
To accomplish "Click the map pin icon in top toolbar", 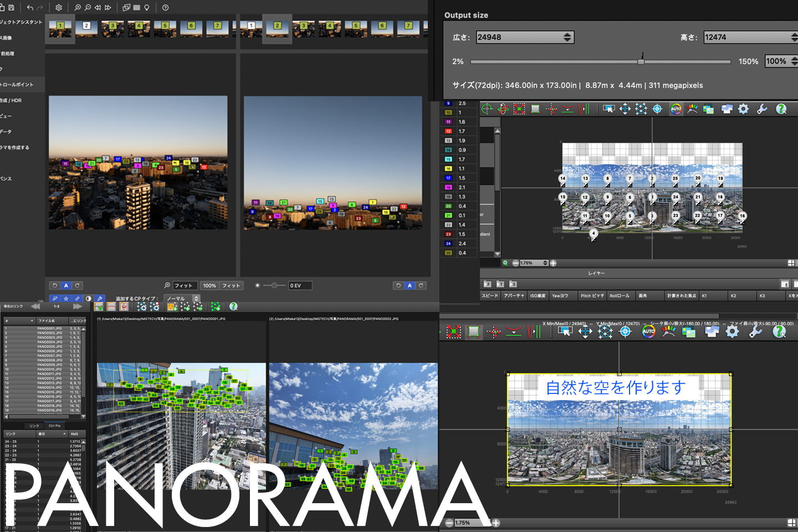I will (x=147, y=7).
